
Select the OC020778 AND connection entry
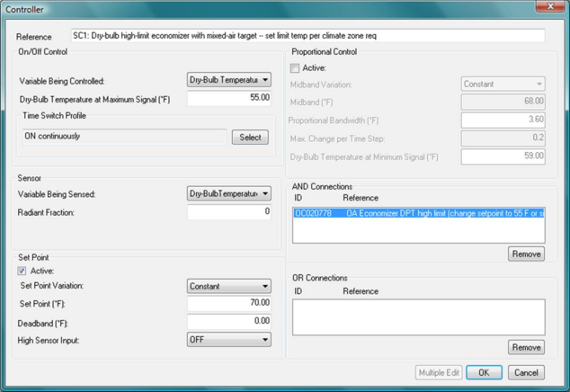pyautogui.click(x=418, y=214)
